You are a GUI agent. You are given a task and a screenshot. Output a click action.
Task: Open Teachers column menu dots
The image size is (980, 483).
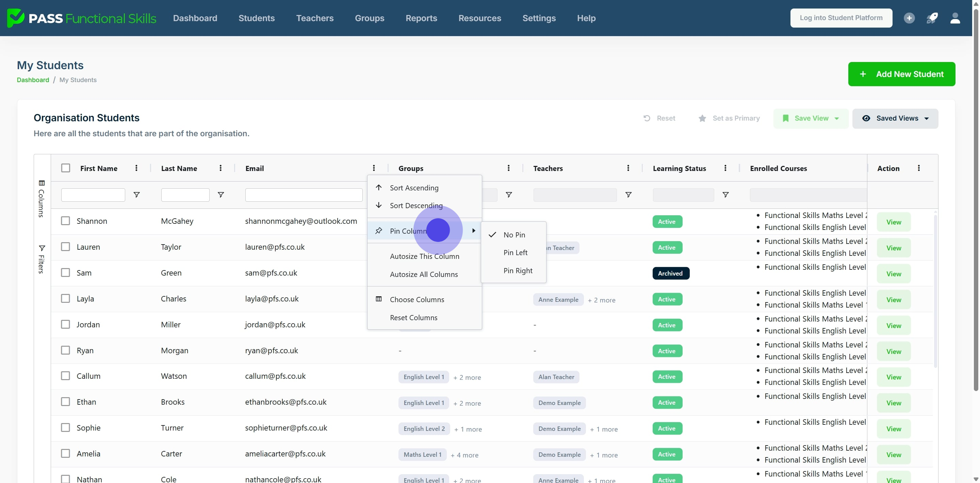pos(628,168)
